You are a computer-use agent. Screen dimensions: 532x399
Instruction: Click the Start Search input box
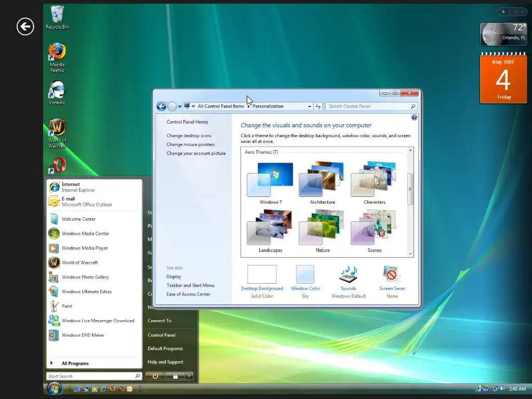tap(94, 376)
